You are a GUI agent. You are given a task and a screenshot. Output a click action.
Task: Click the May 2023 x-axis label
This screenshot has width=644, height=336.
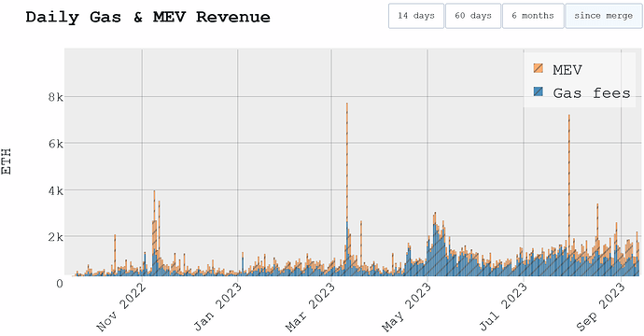click(407, 307)
